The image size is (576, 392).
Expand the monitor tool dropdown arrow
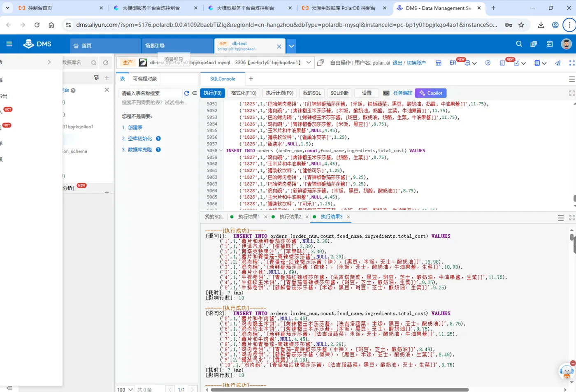tap(474, 63)
